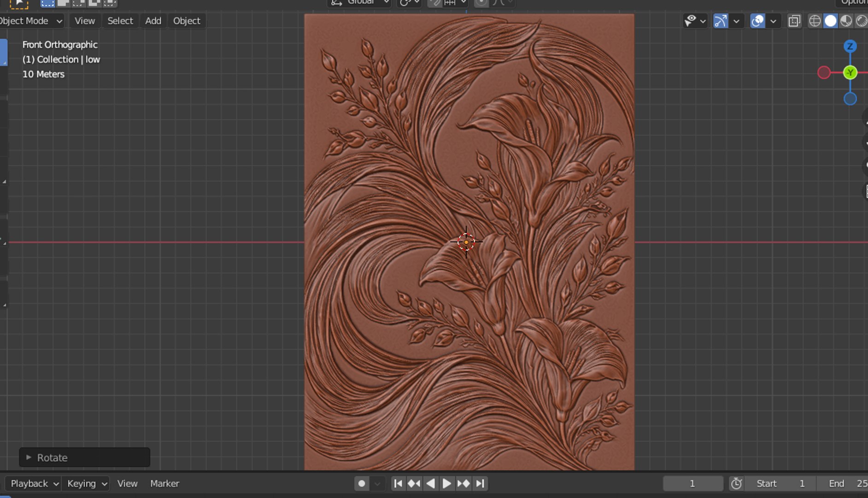Open the gizmo options dropdown arrow
Screen dimensions: 868x498
click(736, 21)
